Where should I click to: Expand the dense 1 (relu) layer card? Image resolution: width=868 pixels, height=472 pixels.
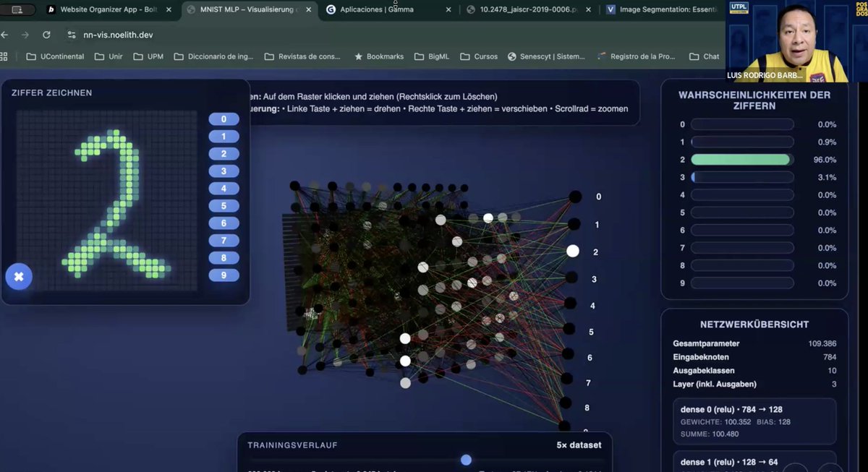click(754, 461)
